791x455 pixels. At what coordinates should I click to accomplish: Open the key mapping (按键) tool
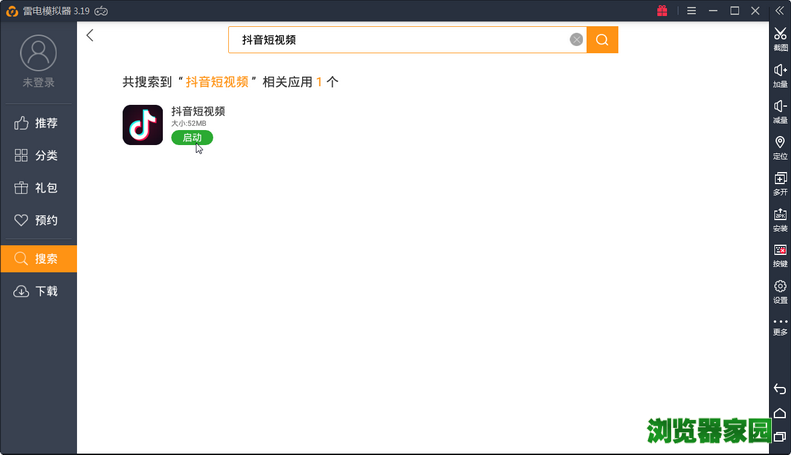pyautogui.click(x=780, y=252)
